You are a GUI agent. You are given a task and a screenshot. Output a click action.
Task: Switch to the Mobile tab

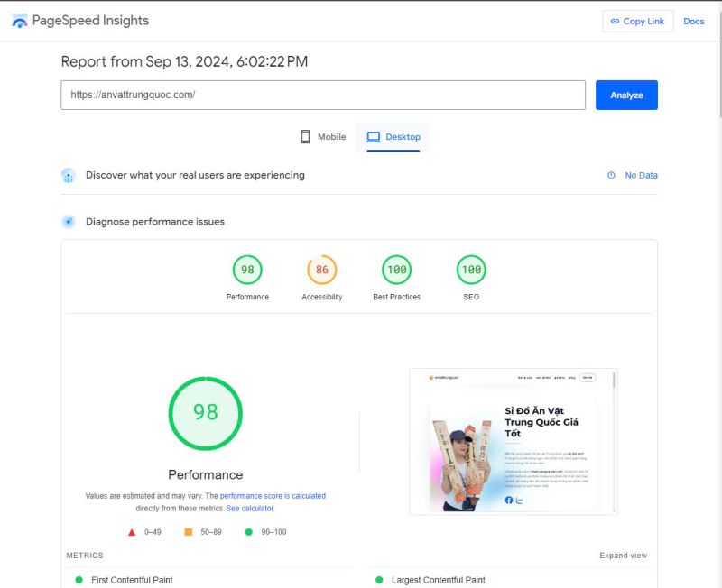323,137
